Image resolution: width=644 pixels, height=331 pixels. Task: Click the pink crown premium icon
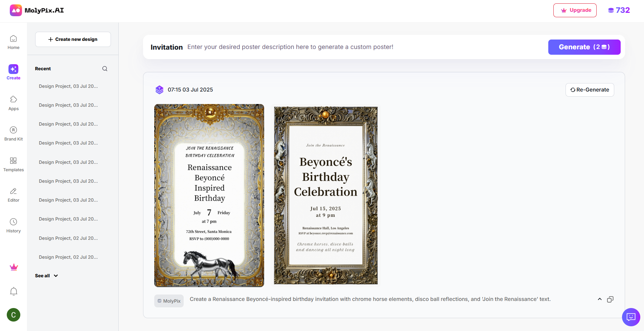click(x=14, y=267)
